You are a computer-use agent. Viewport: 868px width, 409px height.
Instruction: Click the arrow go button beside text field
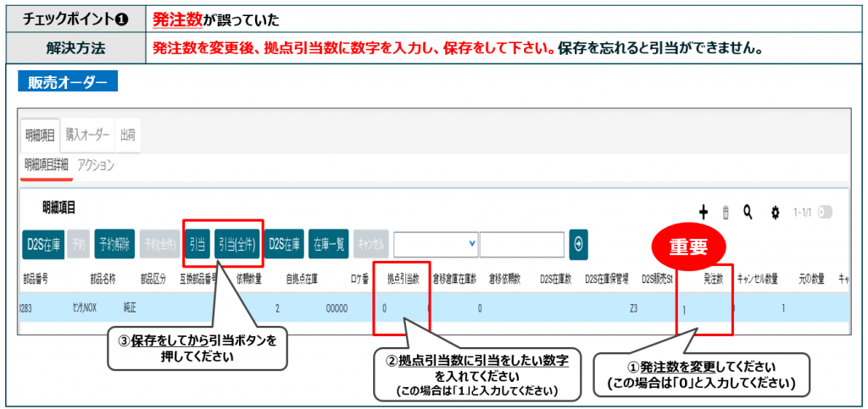[579, 244]
